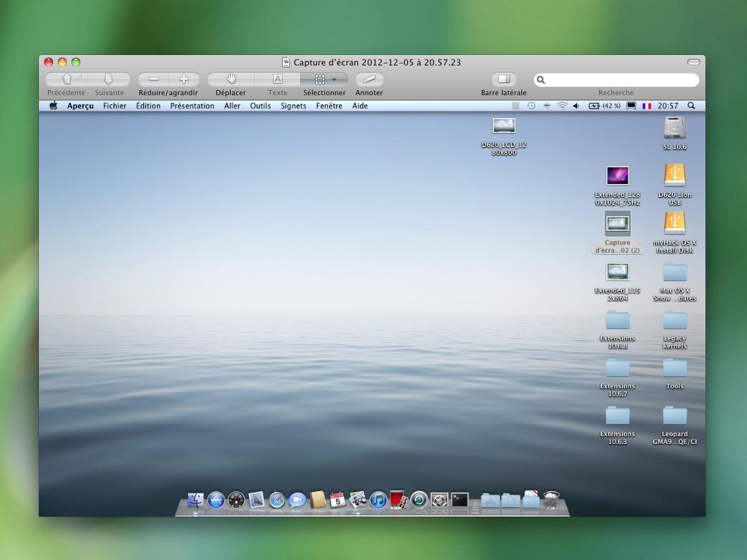Select the Déplacer hand tool
This screenshot has width=747, height=560.
(x=231, y=79)
